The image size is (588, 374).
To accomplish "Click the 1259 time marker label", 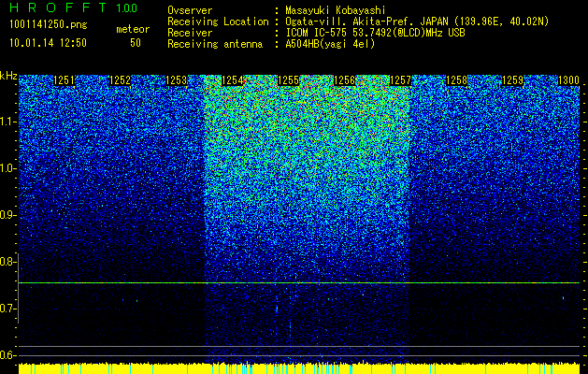I will [x=513, y=80].
